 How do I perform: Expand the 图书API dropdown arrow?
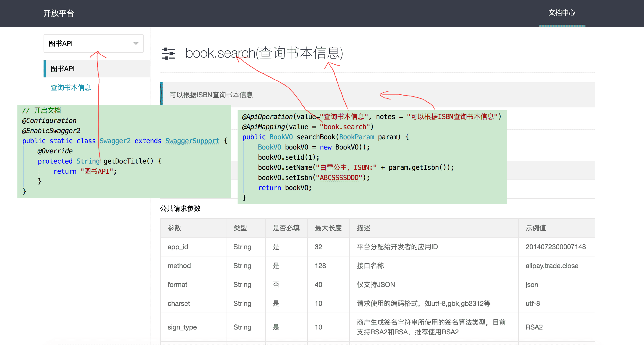pyautogui.click(x=136, y=44)
